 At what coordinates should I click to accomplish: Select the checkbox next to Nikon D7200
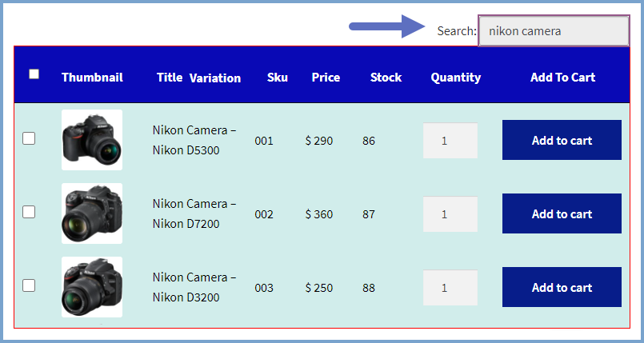tap(29, 212)
